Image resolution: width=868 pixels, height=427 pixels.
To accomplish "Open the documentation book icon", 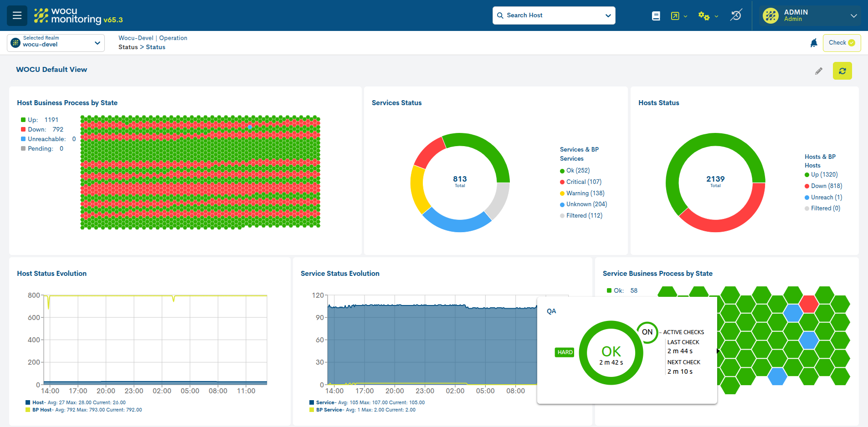I will (656, 16).
